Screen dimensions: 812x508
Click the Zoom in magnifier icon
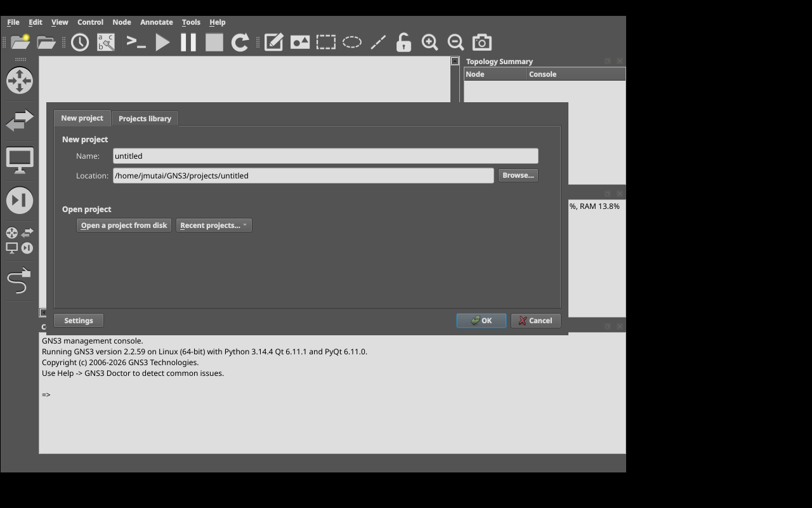[429, 43]
